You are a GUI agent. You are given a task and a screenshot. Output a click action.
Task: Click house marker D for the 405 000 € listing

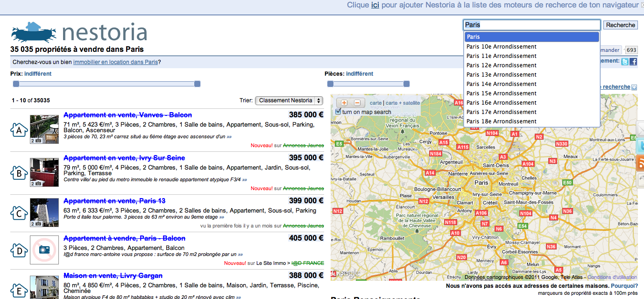[19, 251]
